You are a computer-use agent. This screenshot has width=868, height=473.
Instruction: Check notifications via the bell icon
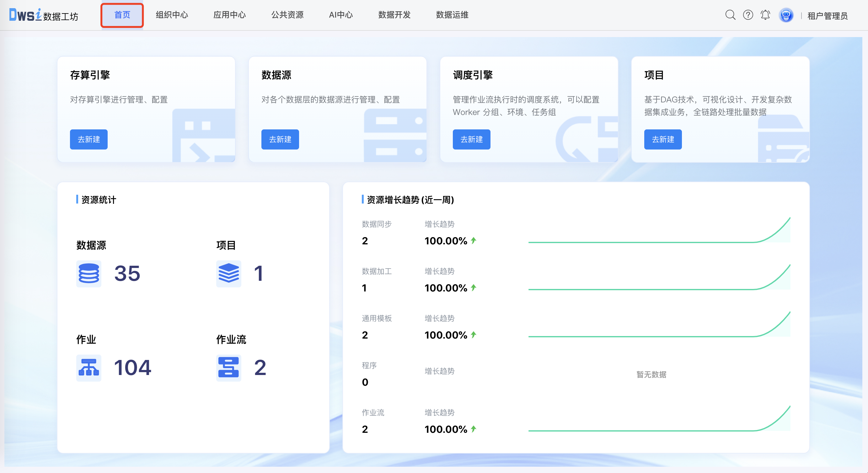765,15
